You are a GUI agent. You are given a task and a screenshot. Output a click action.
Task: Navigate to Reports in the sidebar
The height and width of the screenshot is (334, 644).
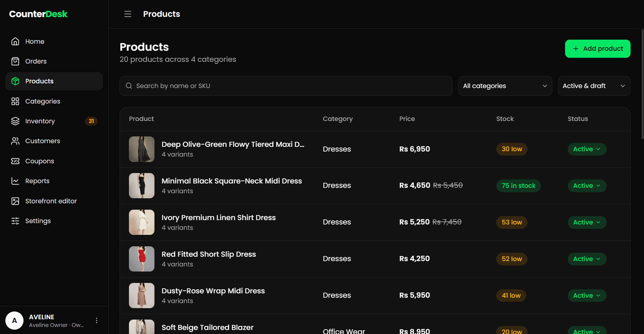click(x=54, y=181)
